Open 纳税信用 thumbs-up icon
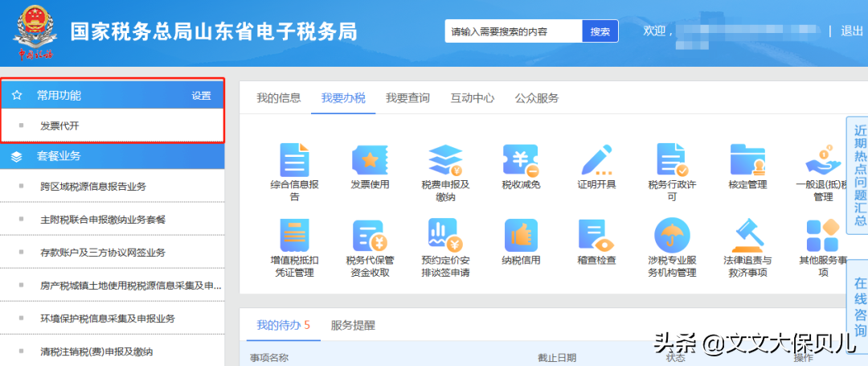 (520, 236)
